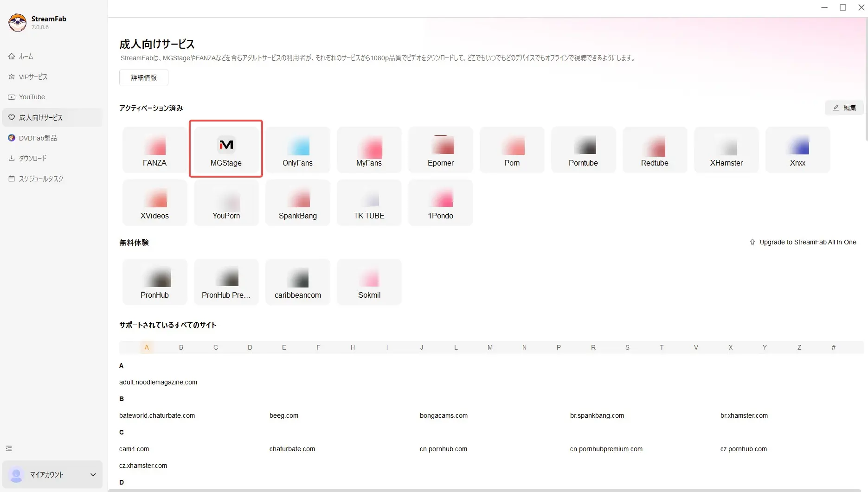Jump to letter F in site index

[318, 347]
